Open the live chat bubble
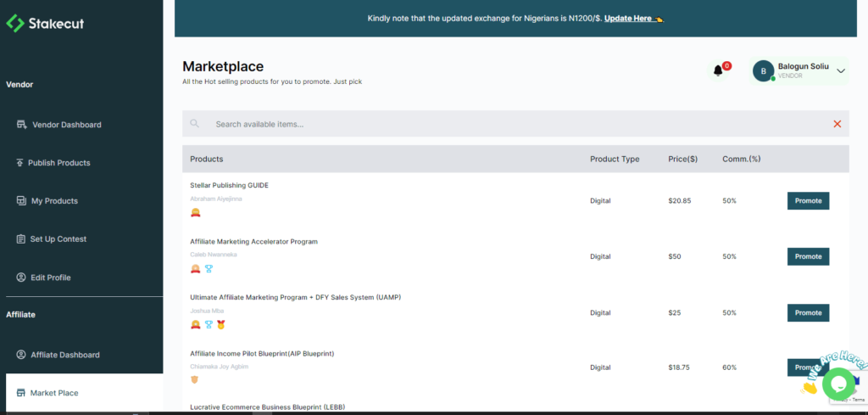 838,384
